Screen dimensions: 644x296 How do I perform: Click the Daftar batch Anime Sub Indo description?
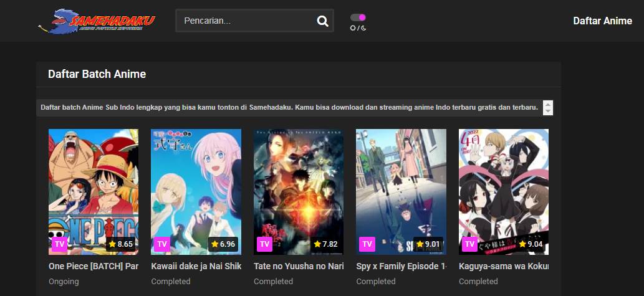click(289, 108)
